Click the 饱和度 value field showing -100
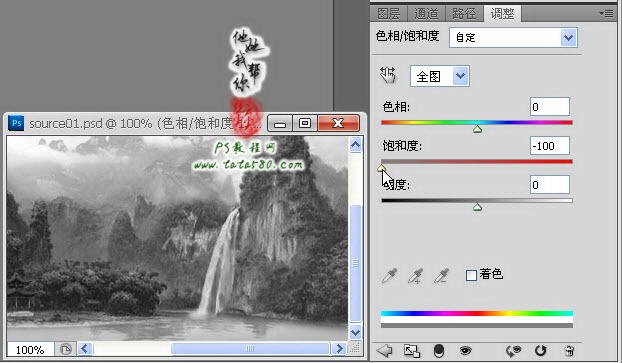The height and width of the screenshot is (363, 622). (549, 146)
